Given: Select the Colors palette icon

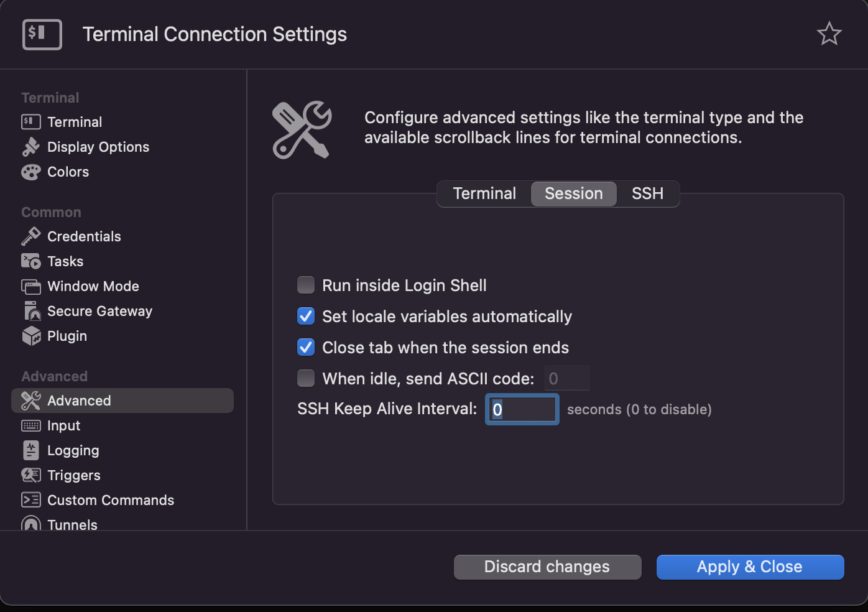Looking at the screenshot, I should point(30,172).
